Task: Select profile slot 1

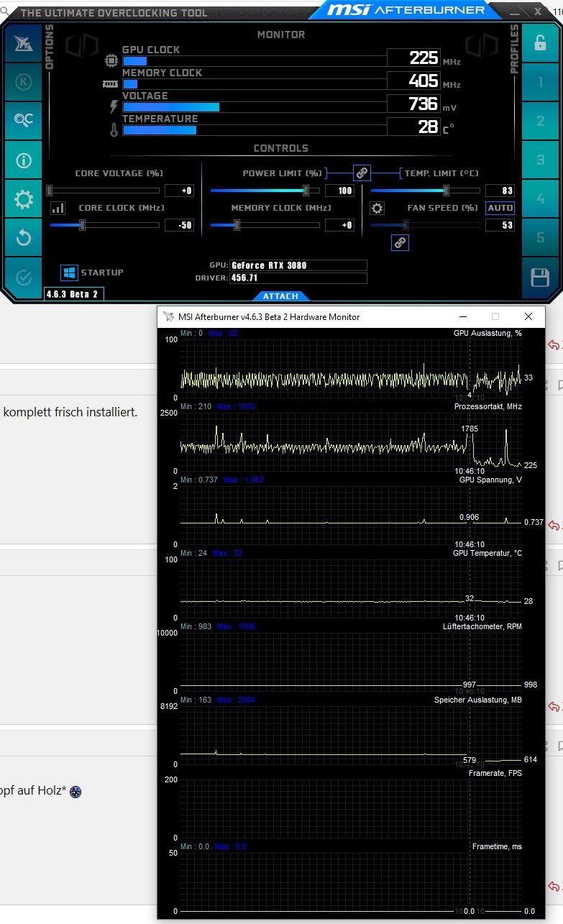Action: pos(540,82)
